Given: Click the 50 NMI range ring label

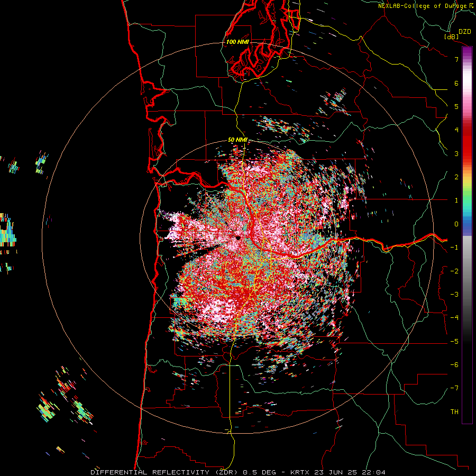Looking at the screenshot, I should [x=237, y=140].
